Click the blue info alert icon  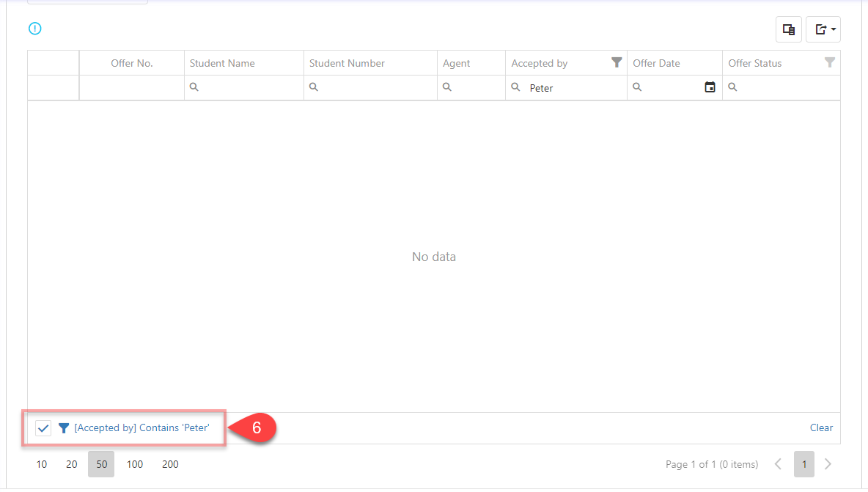35,29
